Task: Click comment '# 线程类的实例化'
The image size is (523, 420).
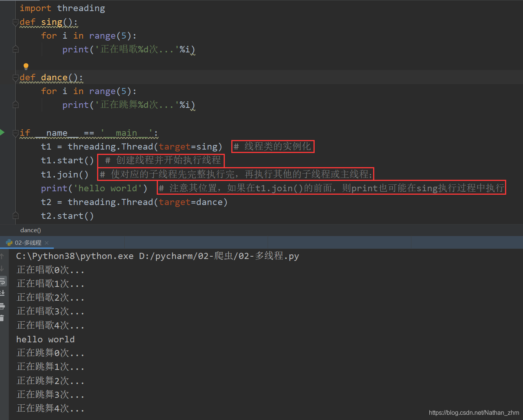Action: 273,147
